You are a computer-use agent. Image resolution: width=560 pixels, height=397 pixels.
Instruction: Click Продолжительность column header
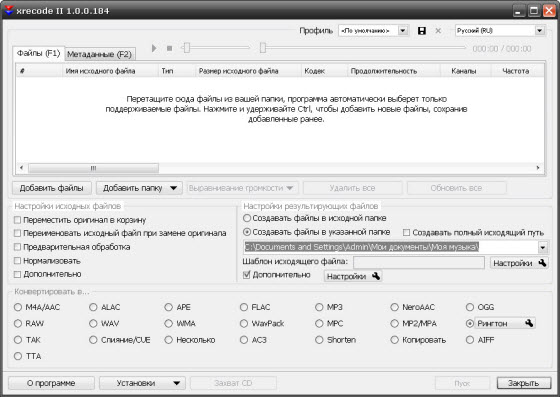pyautogui.click(x=394, y=71)
